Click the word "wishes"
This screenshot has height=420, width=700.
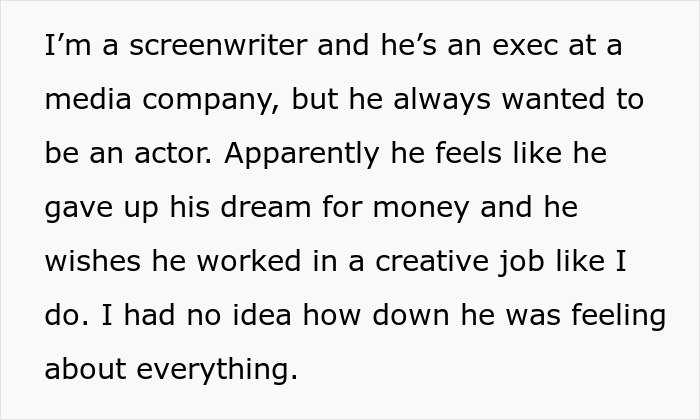(93, 261)
